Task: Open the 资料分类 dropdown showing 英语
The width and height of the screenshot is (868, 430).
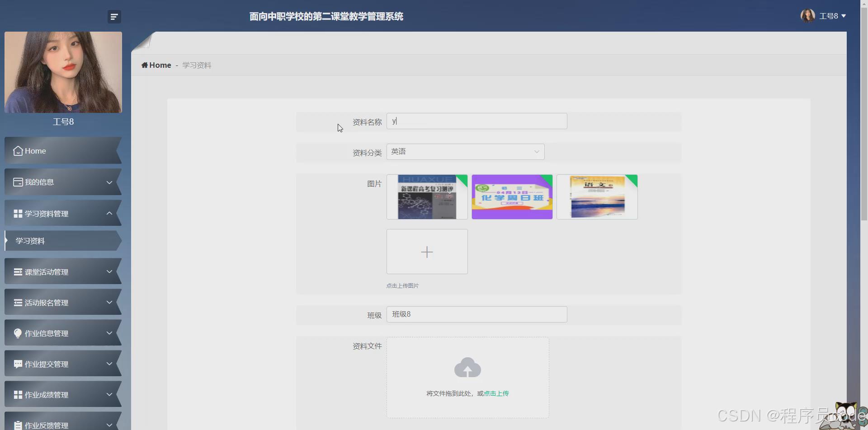Action: click(x=465, y=151)
